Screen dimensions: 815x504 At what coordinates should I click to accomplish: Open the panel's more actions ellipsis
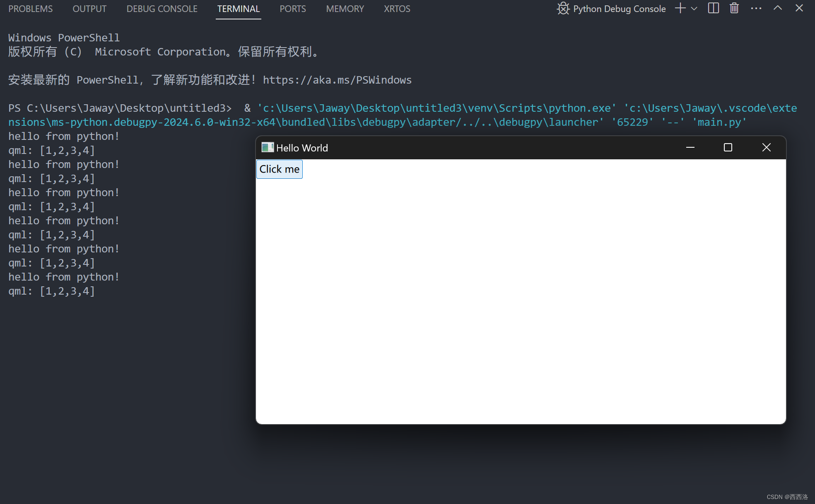pos(756,9)
